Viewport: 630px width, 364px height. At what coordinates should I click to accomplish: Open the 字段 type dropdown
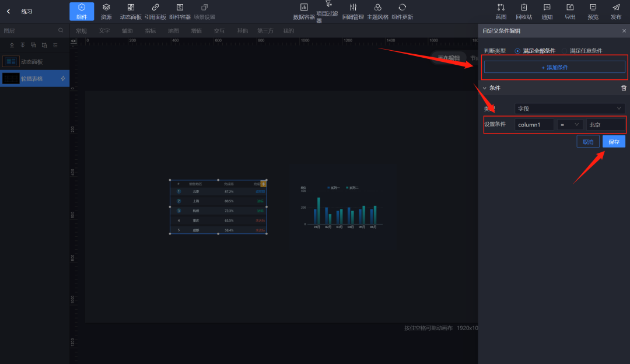point(570,108)
